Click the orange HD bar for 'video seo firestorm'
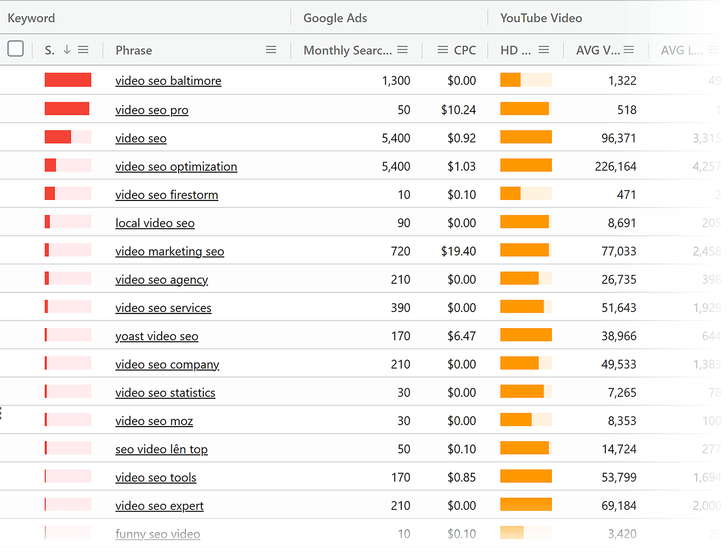Screen dimensions: 728x560 click(526, 194)
